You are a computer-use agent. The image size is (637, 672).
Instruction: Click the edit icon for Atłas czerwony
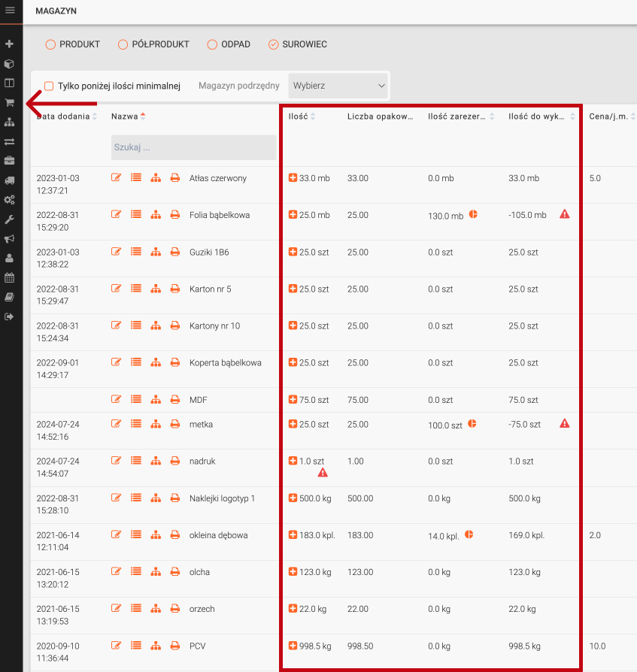click(x=116, y=177)
